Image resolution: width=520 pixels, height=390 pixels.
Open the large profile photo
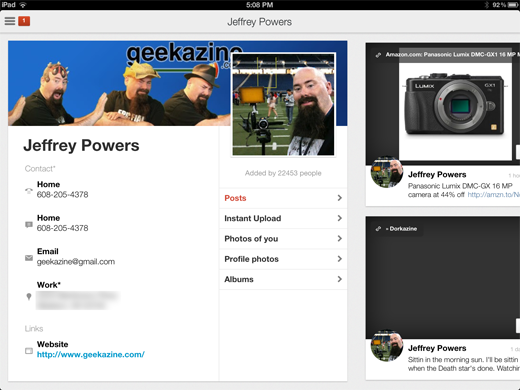(x=283, y=104)
